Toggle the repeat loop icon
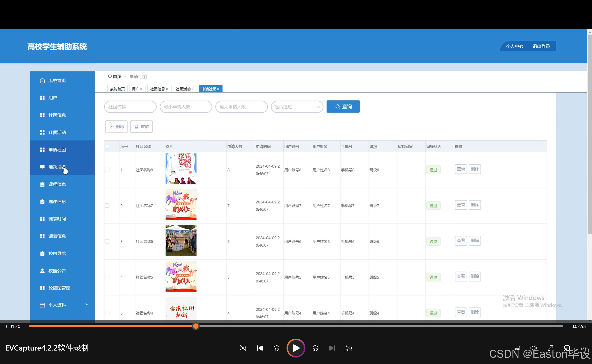The image size is (592, 364). pos(349,348)
